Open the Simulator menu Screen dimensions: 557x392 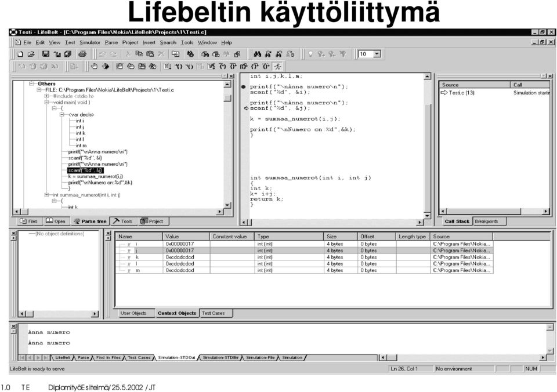click(90, 42)
